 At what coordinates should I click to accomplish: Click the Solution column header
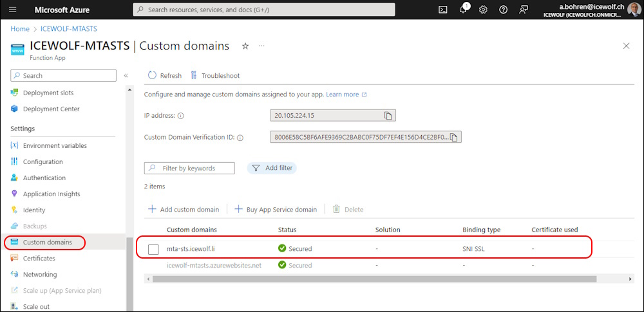[x=388, y=230]
